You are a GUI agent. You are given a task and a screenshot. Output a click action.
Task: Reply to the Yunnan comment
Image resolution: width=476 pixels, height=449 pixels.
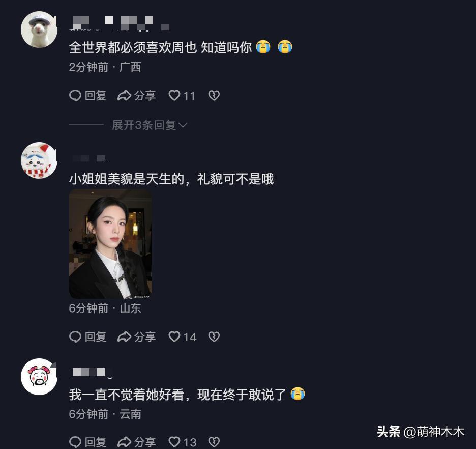coord(88,442)
